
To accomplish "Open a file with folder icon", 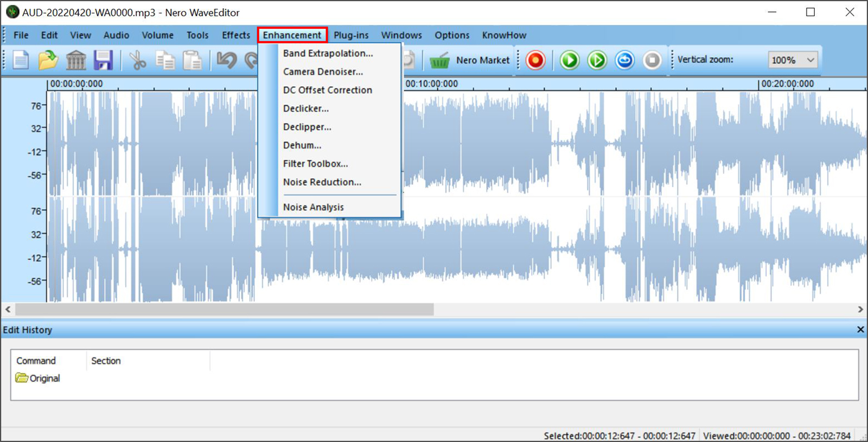I will [x=48, y=60].
